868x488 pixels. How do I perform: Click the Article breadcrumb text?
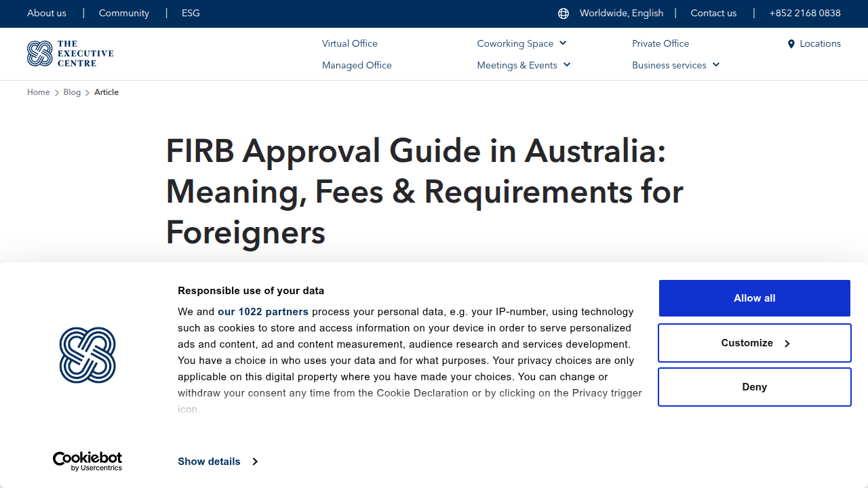click(x=106, y=92)
